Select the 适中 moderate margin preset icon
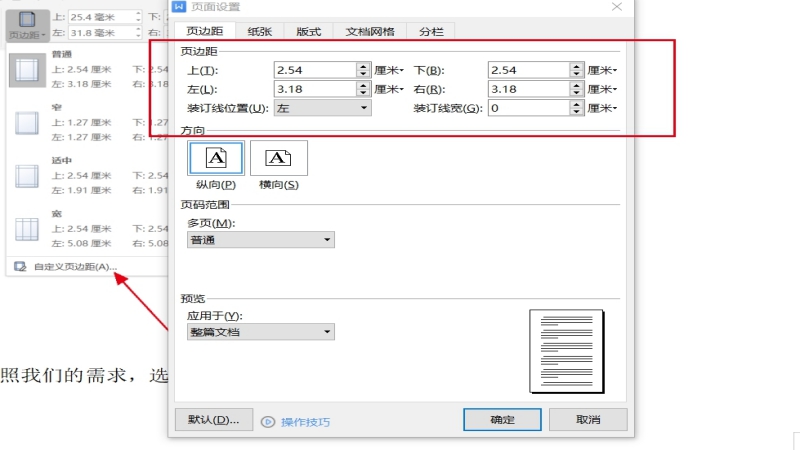The height and width of the screenshot is (450, 800). (25, 177)
